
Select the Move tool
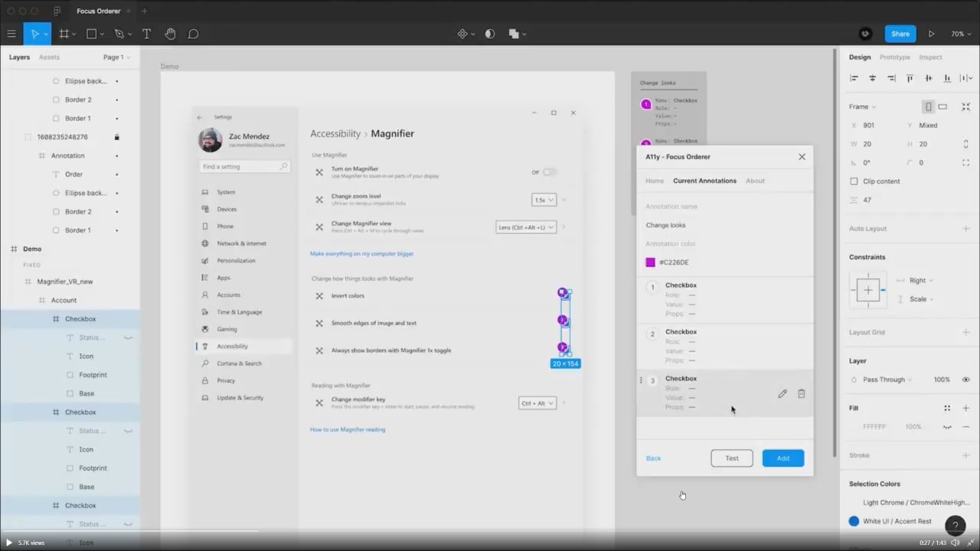34,34
